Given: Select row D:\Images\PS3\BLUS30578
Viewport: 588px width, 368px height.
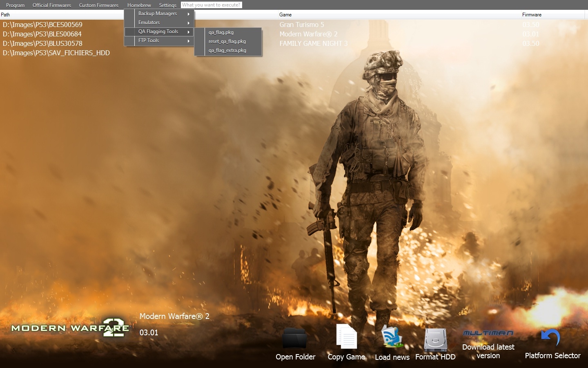Looking at the screenshot, I should click(42, 43).
